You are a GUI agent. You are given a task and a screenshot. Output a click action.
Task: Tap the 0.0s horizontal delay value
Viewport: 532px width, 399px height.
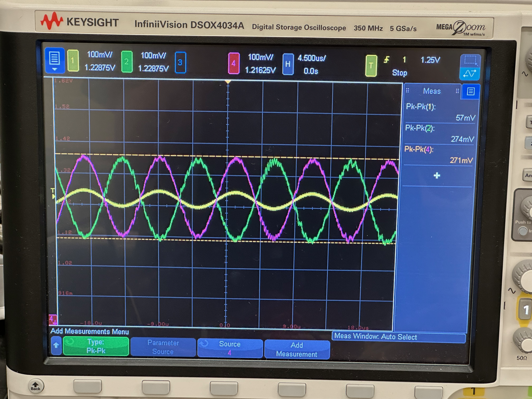[311, 71]
